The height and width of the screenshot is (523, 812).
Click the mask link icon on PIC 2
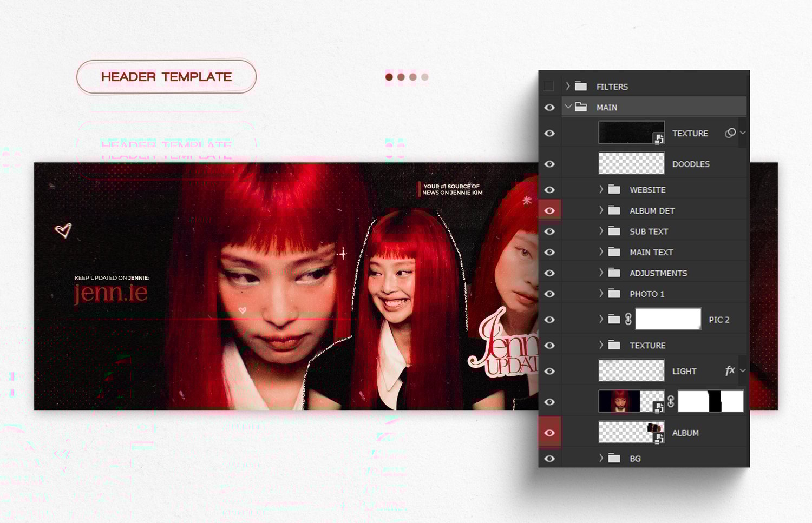click(628, 319)
